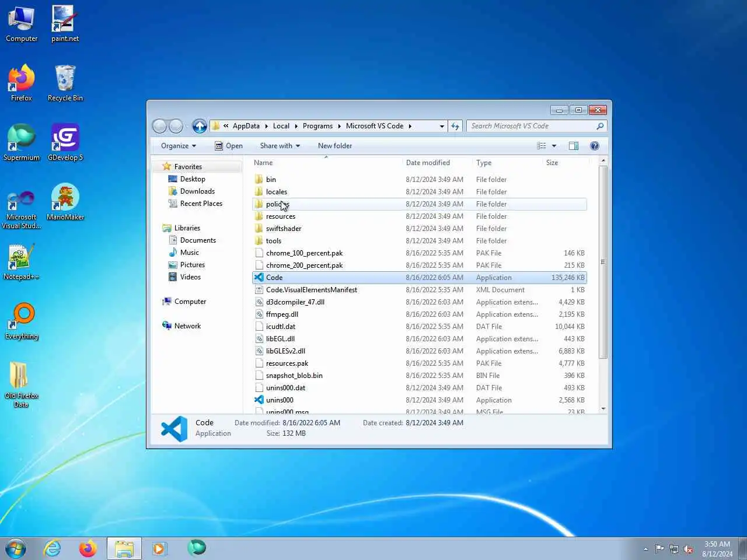Sort by the Type column header
The width and height of the screenshot is (747, 560).
coord(507,163)
